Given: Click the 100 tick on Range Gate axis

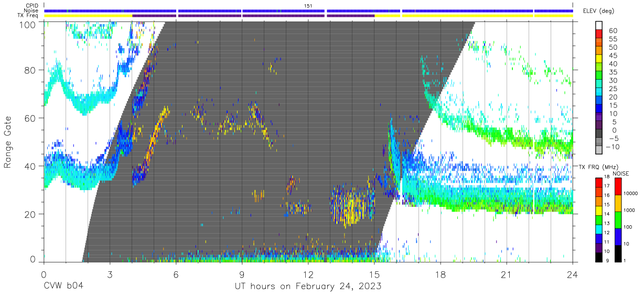Looking at the screenshot, I should (28, 24).
